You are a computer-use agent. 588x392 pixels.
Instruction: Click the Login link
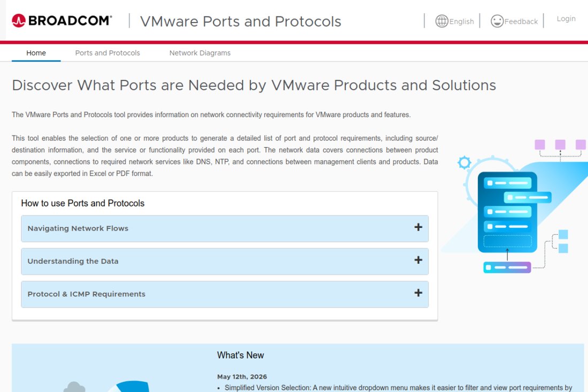point(566,19)
